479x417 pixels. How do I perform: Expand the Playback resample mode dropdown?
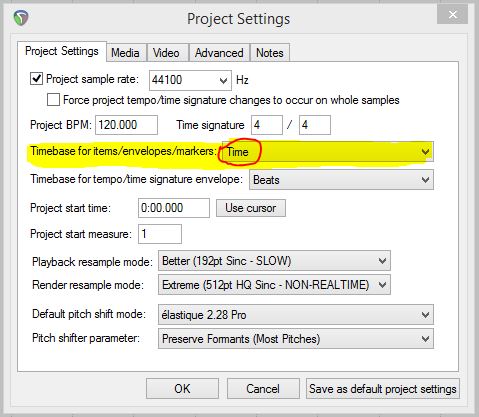tap(274, 261)
